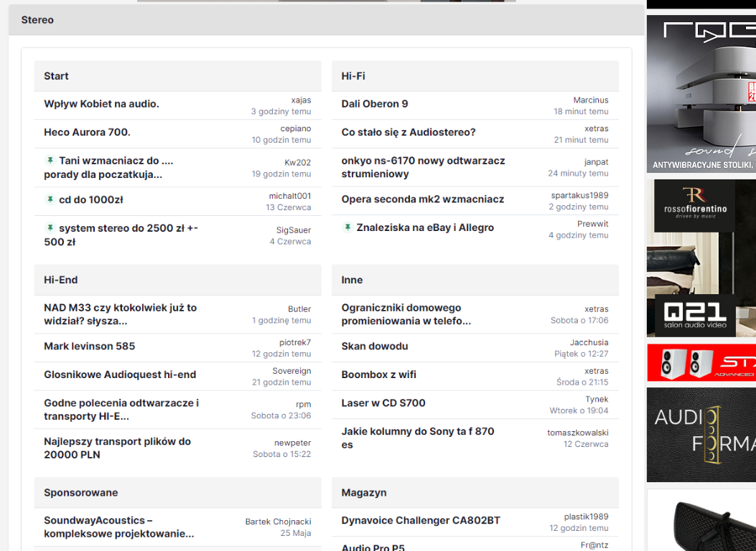Open topic Mark levinson 585
Viewport: 756px width, 551px height.
(89, 346)
